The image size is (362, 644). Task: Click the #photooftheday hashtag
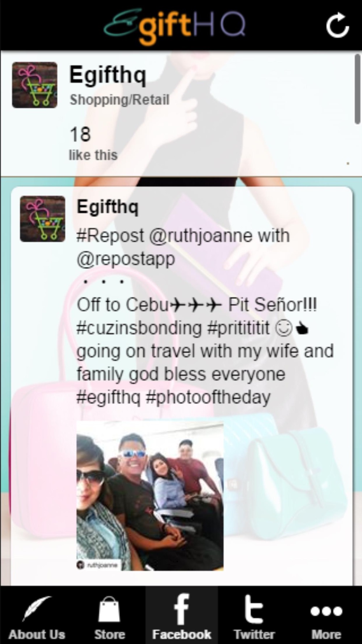[x=208, y=397]
